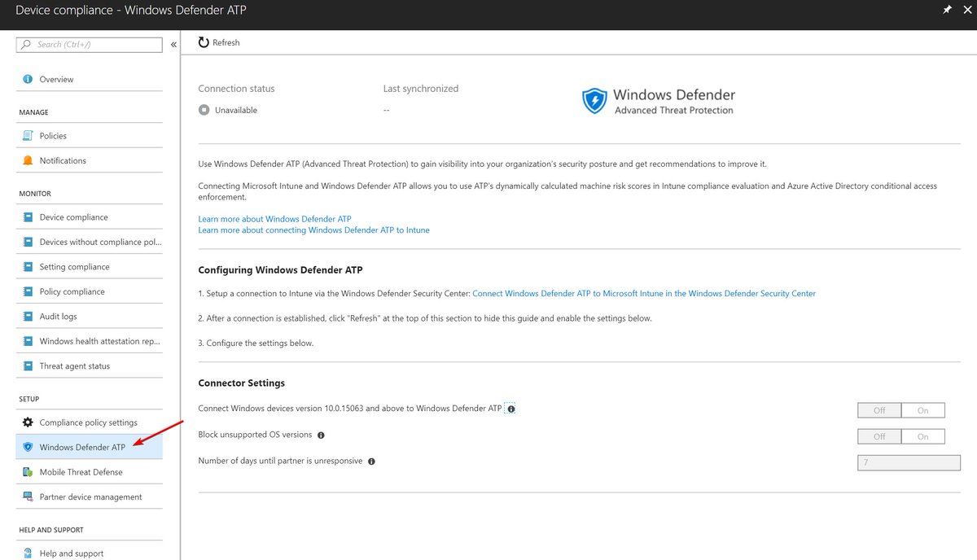The image size is (977, 560).
Task: Click the Setting compliance icon
Action: [x=28, y=267]
